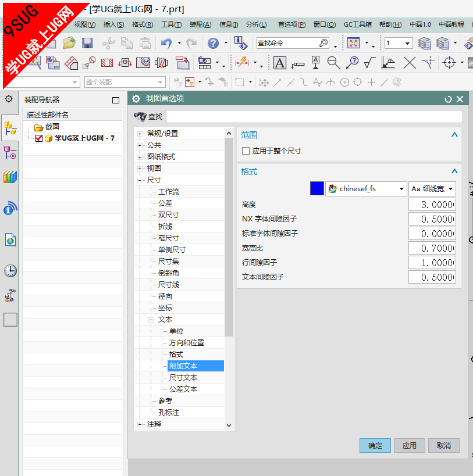
Task: Expand the 常规/设置 tree node
Action: [x=140, y=134]
